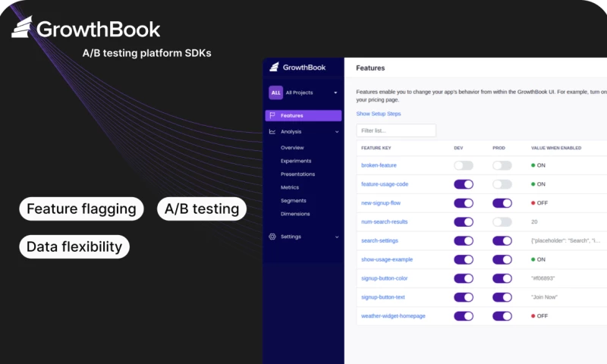The width and height of the screenshot is (607, 364).
Task: Click the ALL projects badge icon
Action: pos(275,93)
